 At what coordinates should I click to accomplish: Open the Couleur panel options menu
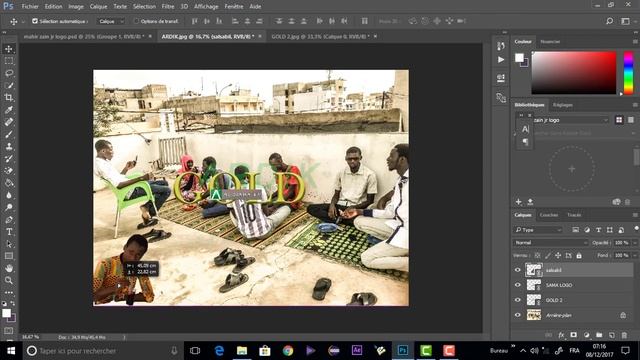coord(635,41)
